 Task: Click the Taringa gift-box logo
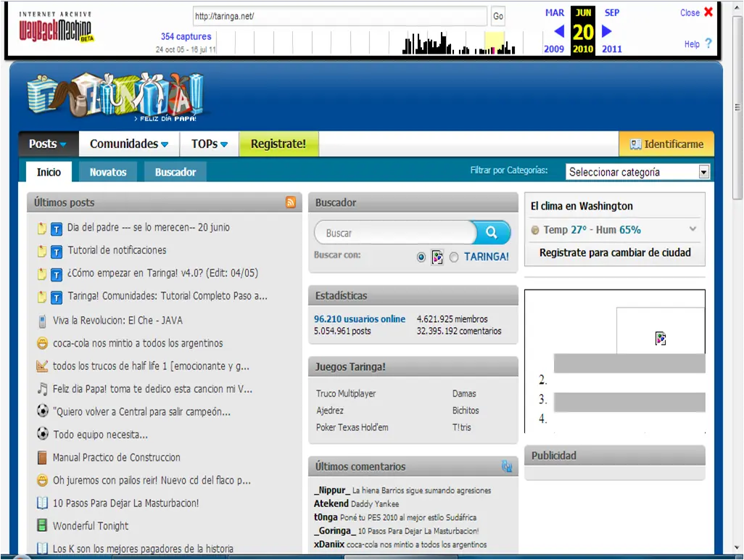pos(116,96)
